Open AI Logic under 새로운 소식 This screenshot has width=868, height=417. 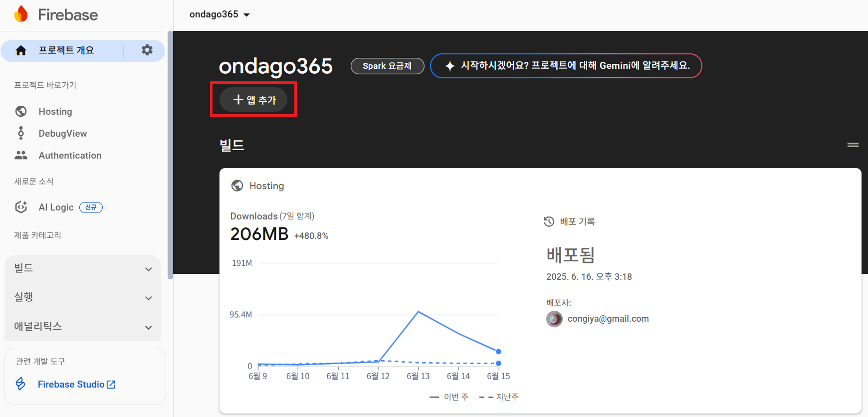pos(56,207)
